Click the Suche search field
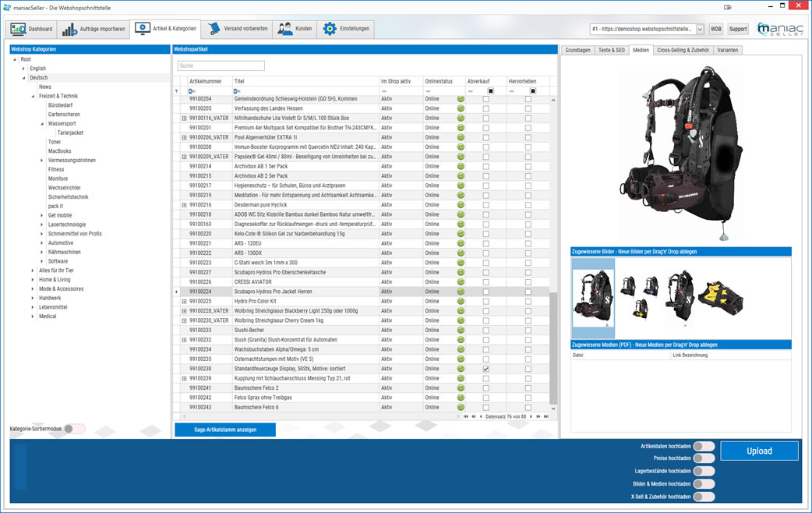This screenshot has height=513, width=812. pos(221,65)
